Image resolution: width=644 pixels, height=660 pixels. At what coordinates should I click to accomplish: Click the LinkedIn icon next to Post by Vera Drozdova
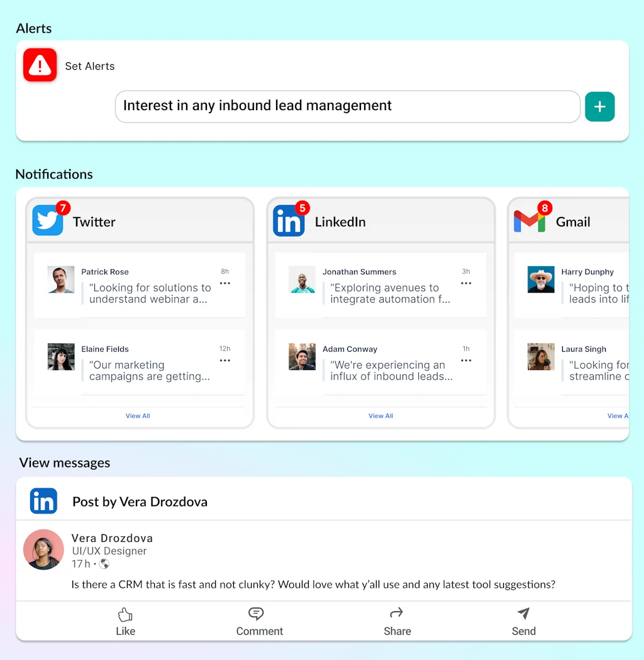[43, 501]
